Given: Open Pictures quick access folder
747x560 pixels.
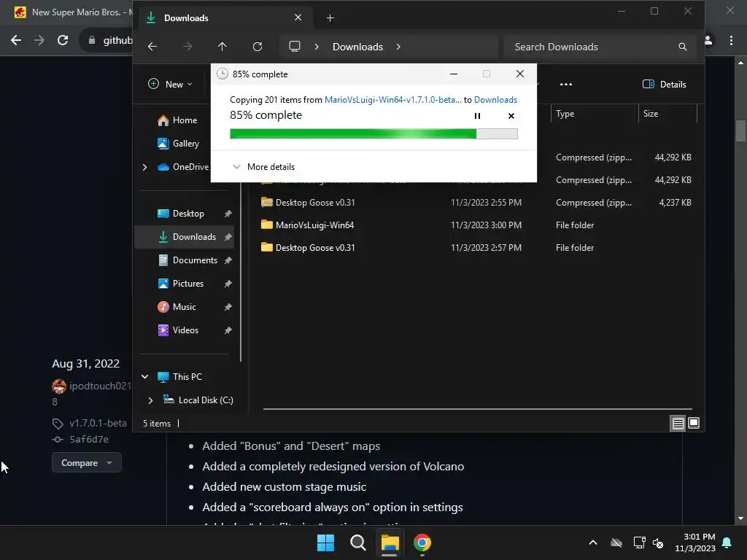Looking at the screenshot, I should pos(180,284).
